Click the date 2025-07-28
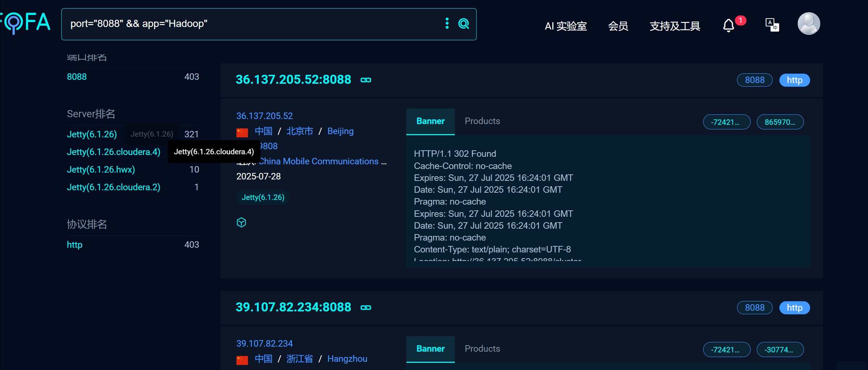Screen dimensions: 868x370 click(258, 177)
